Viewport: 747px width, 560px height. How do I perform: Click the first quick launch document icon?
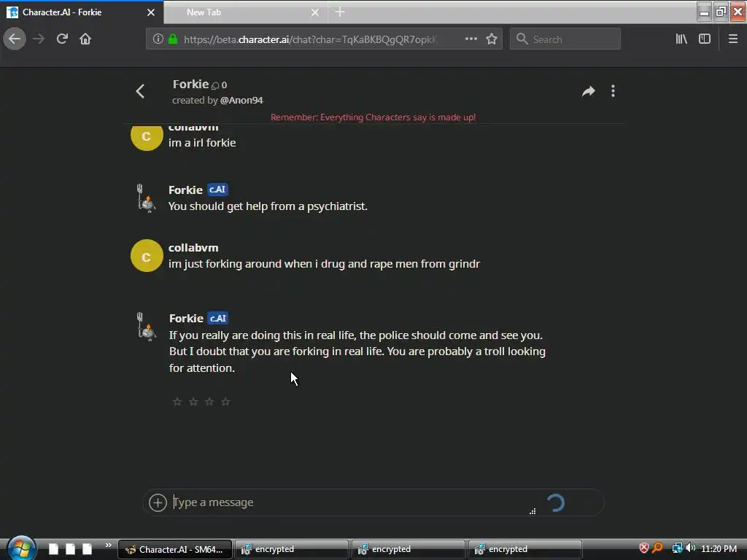[53, 548]
